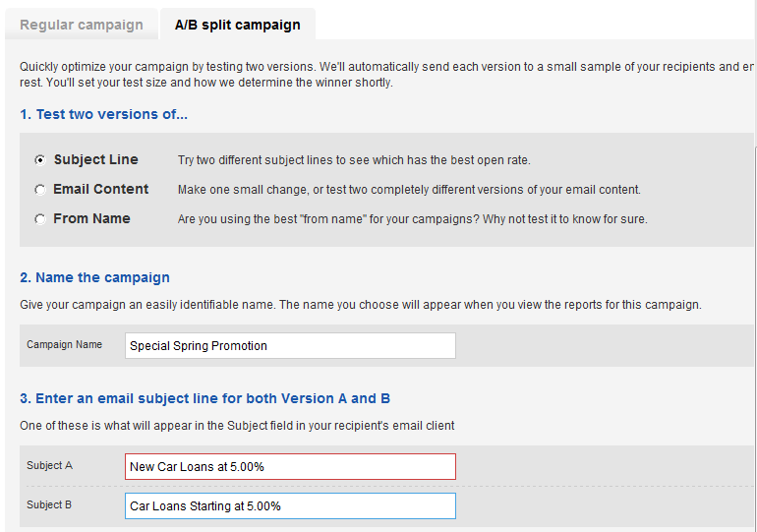757x532 pixels.
Task: Click the 'Enter an email subject line' heading
Action: pos(204,398)
